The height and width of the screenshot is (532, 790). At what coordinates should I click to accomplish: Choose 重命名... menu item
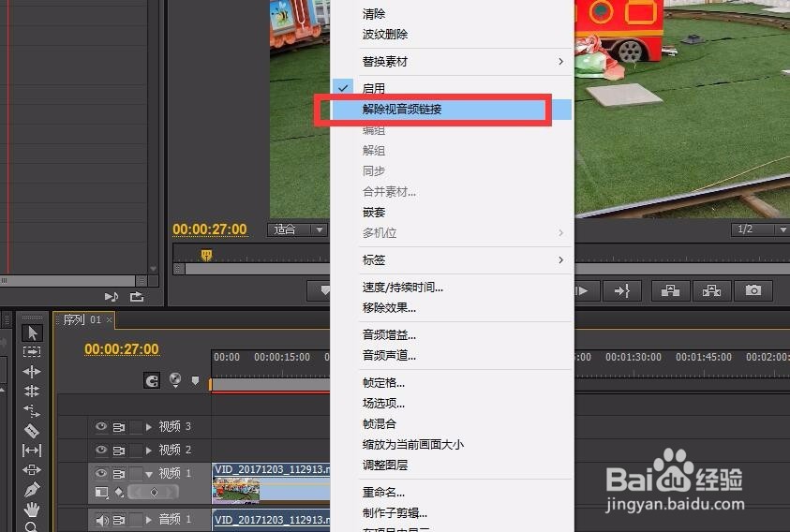pos(452,492)
